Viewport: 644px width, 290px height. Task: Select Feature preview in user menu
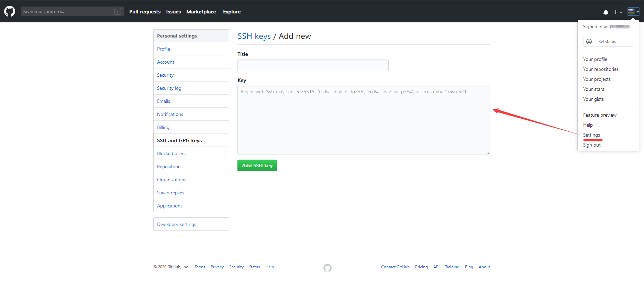click(x=608, y=115)
